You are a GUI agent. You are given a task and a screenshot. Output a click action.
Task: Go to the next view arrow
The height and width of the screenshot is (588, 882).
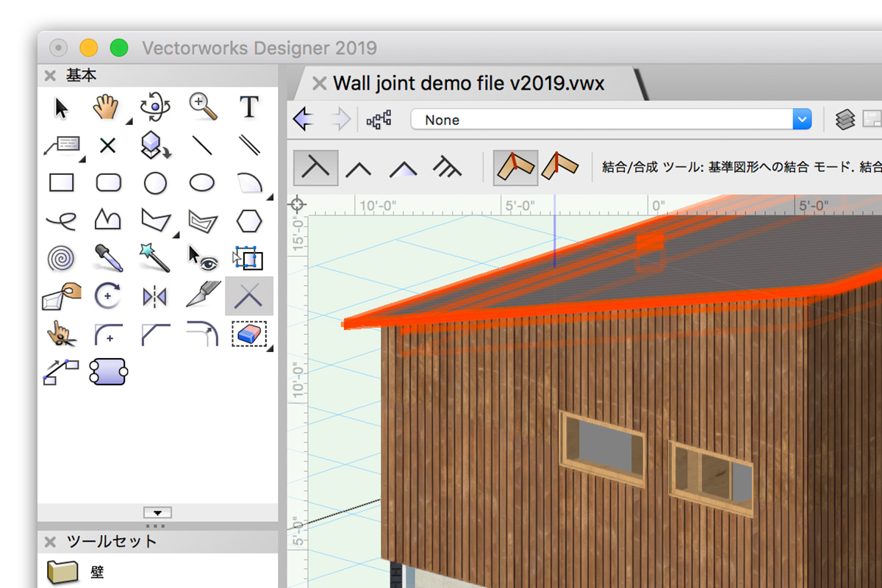coord(340,119)
